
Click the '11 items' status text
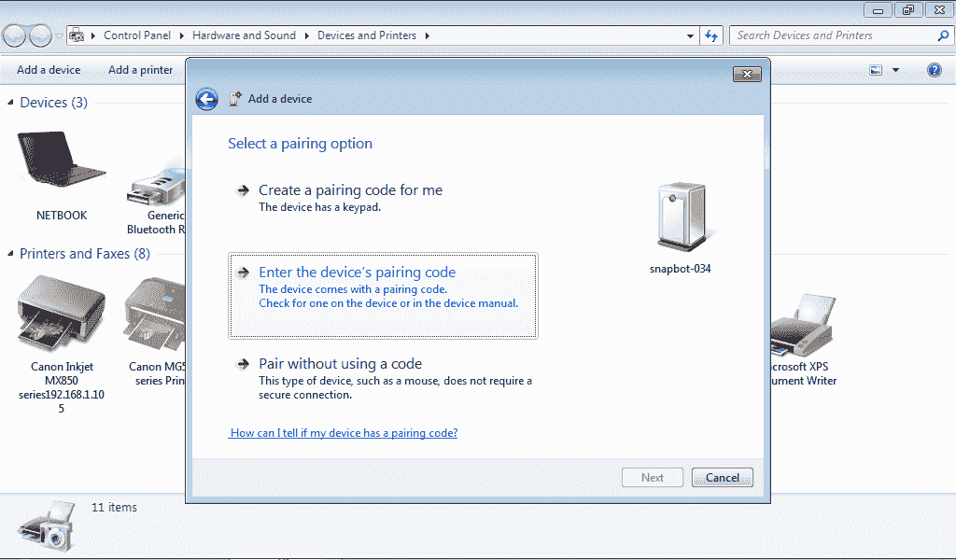[x=114, y=507]
